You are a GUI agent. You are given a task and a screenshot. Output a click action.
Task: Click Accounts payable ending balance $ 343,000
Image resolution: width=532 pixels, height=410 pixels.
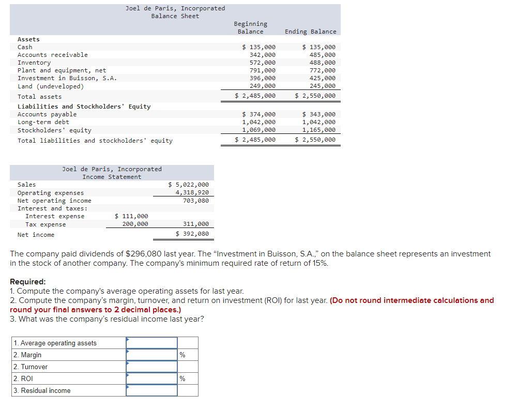319,114
